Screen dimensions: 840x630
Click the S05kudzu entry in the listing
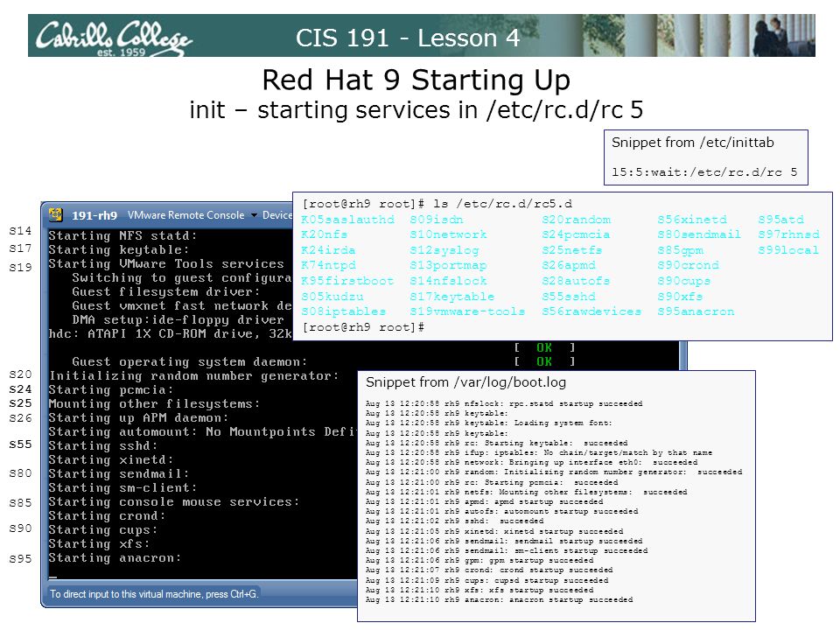(332, 296)
